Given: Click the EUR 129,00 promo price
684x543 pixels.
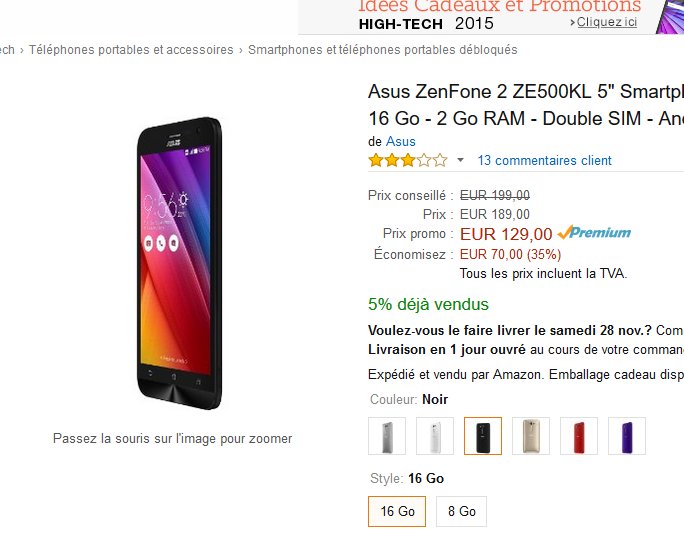Looking at the screenshot, I should point(505,234).
